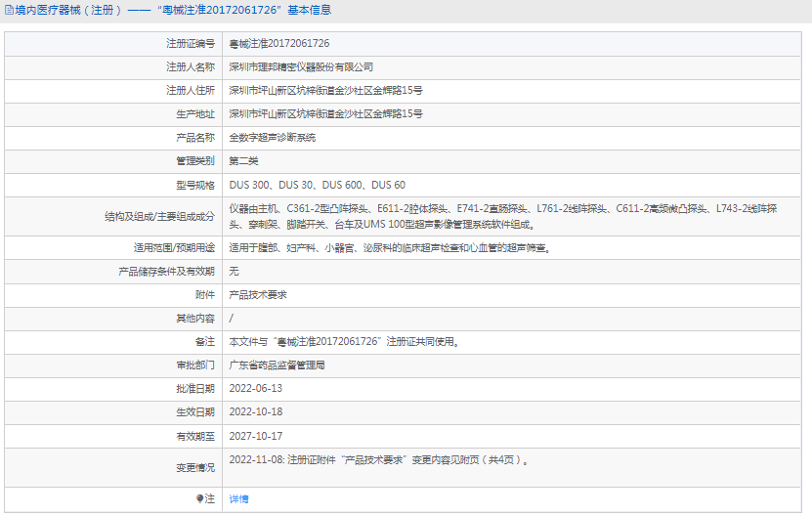
Task: Select registration number 粤械注准20172061726 value
Action: tap(279, 44)
